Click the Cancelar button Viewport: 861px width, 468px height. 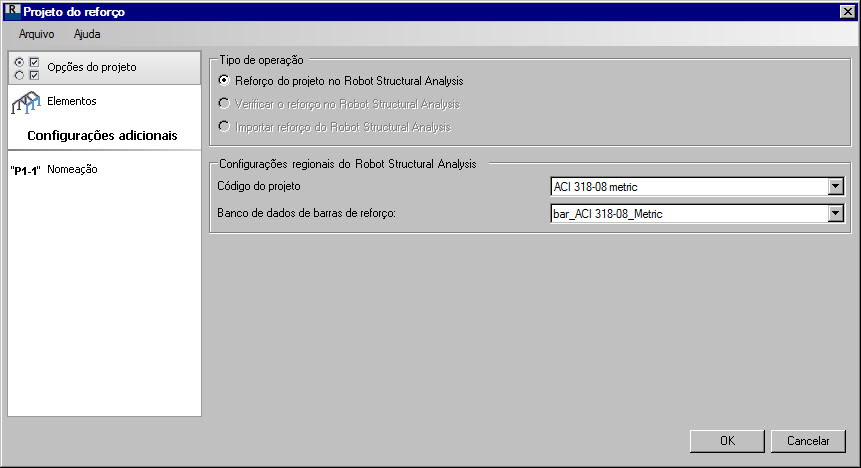(808, 441)
